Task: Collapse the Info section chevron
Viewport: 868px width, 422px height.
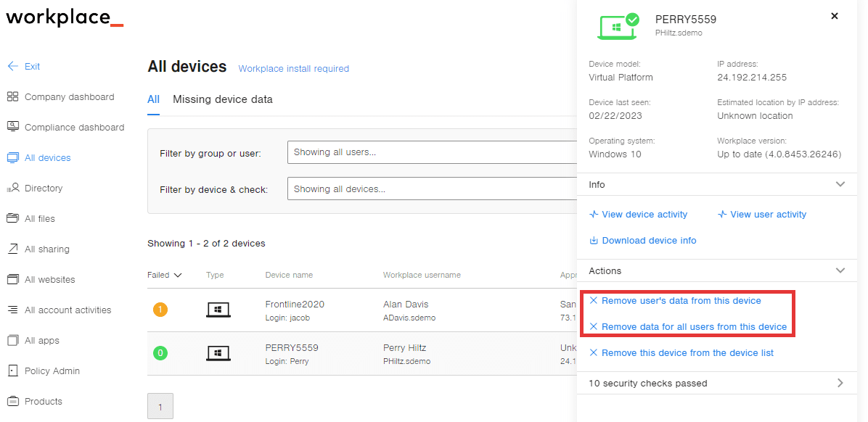Action: coord(840,184)
